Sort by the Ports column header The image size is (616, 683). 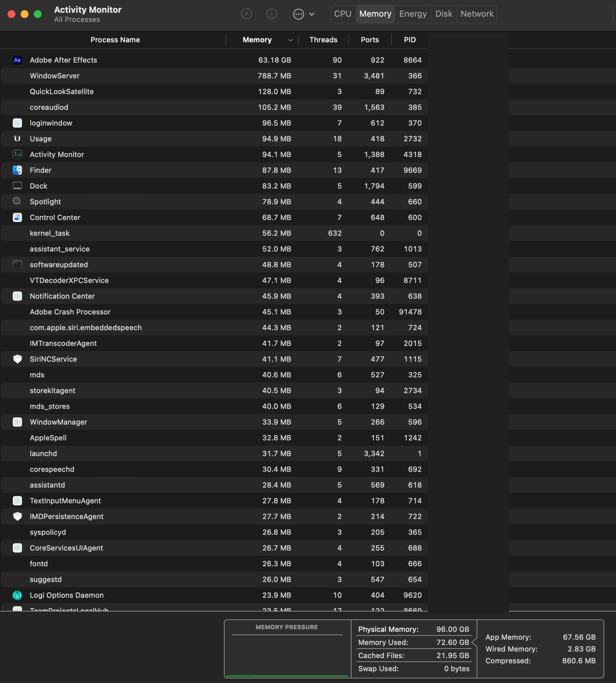point(370,40)
